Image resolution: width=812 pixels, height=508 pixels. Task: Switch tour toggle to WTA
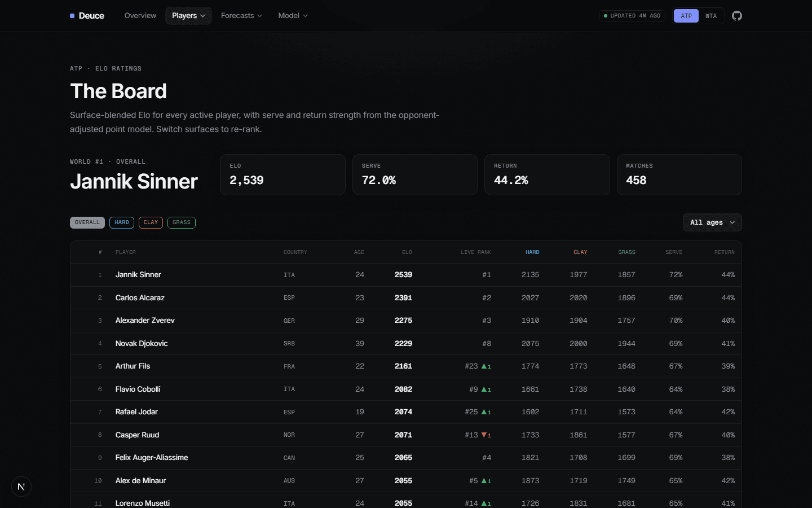(711, 16)
